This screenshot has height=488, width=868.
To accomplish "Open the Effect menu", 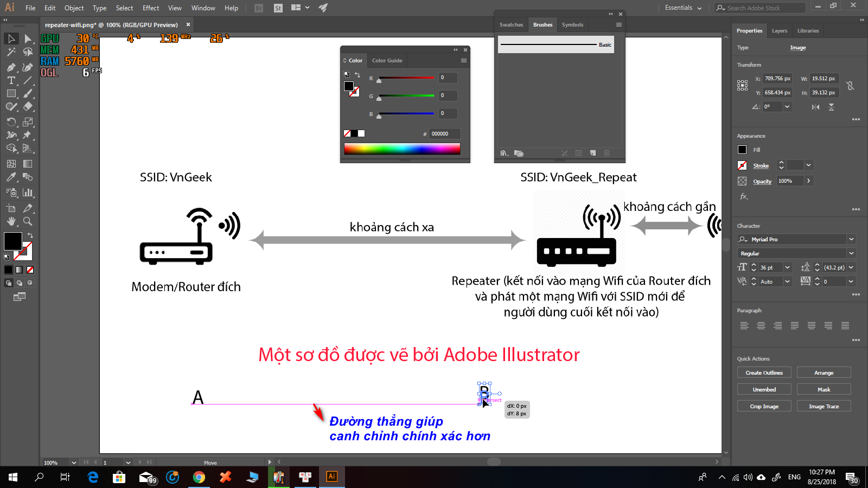I will coord(151,8).
